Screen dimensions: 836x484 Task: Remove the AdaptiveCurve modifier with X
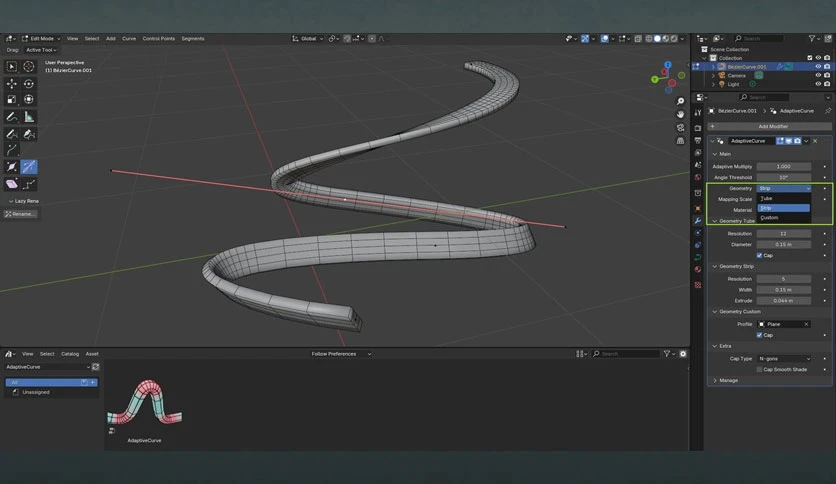(815, 141)
